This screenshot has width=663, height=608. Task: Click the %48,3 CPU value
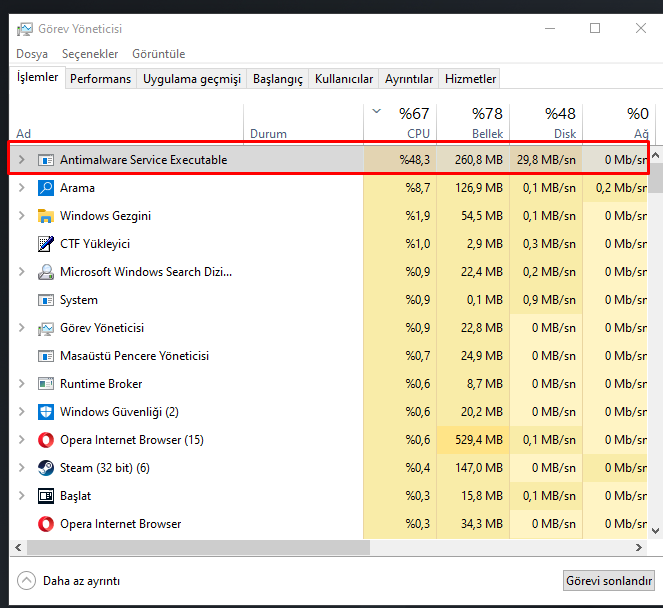point(414,160)
